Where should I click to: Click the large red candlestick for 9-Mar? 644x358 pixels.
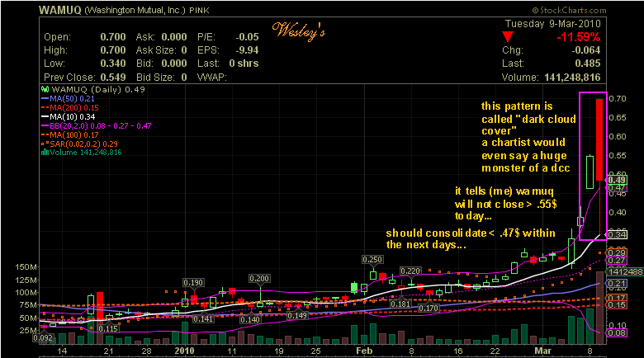(599, 139)
